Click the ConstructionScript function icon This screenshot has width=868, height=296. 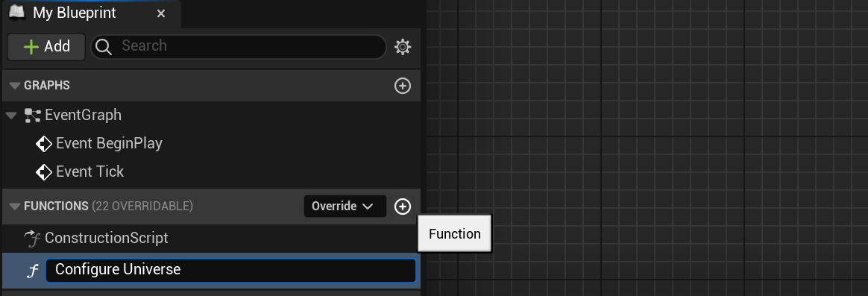33,239
